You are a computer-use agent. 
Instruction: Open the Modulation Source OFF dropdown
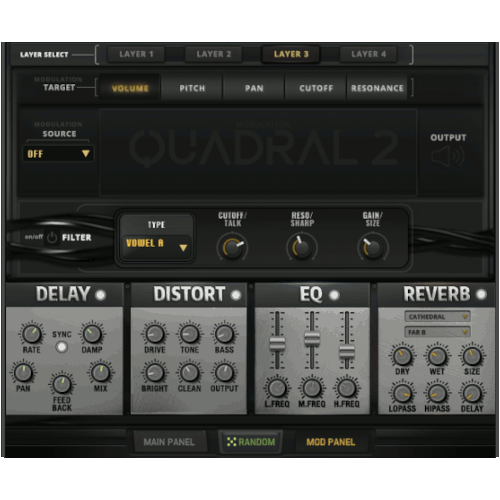coord(58,154)
